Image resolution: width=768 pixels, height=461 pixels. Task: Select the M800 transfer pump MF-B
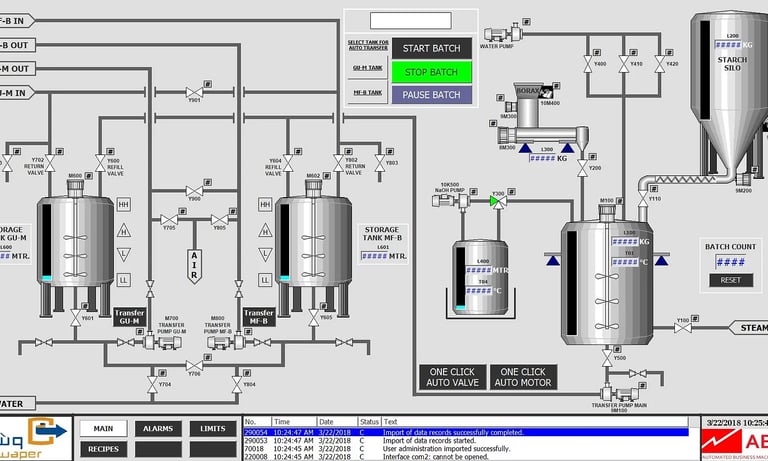pyautogui.click(x=226, y=341)
